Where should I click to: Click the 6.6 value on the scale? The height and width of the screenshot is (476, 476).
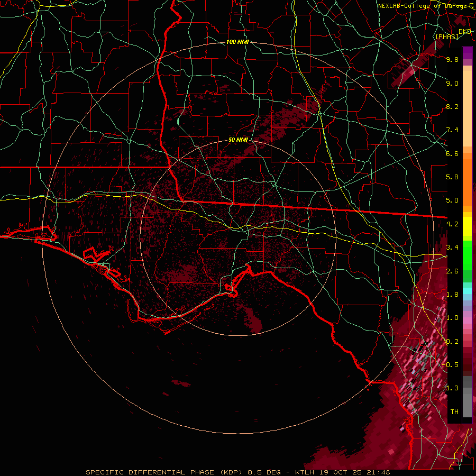click(x=452, y=153)
